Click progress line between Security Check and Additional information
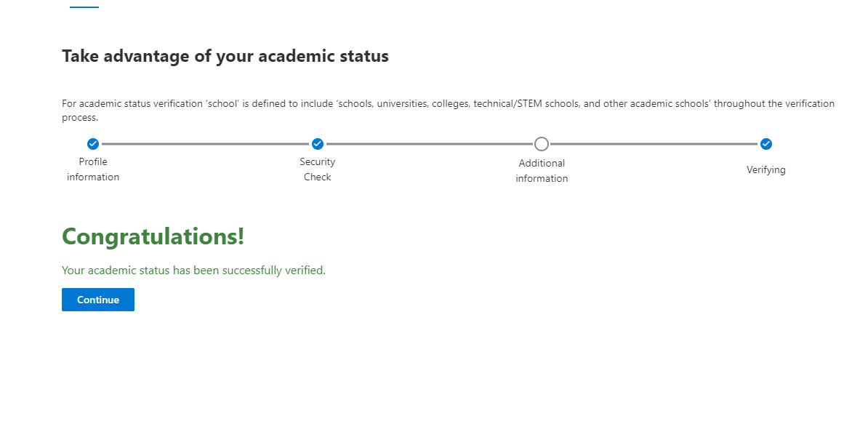 429,144
